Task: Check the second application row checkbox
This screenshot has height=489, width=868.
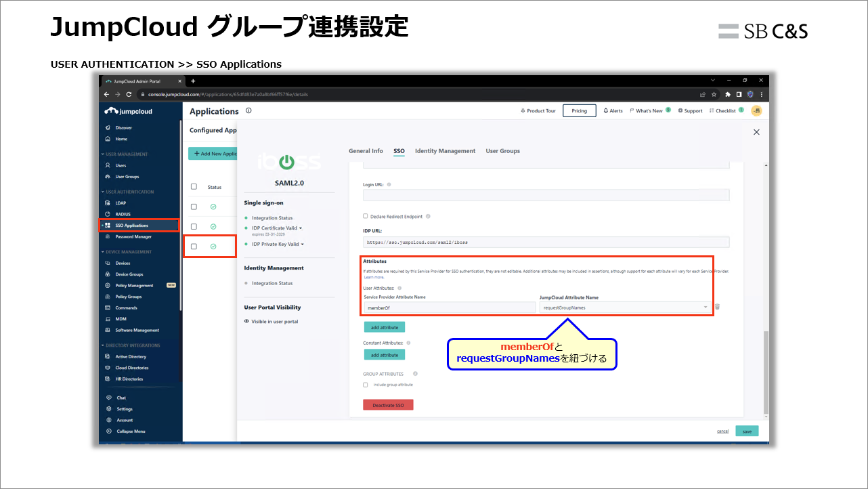Action: coord(194,226)
